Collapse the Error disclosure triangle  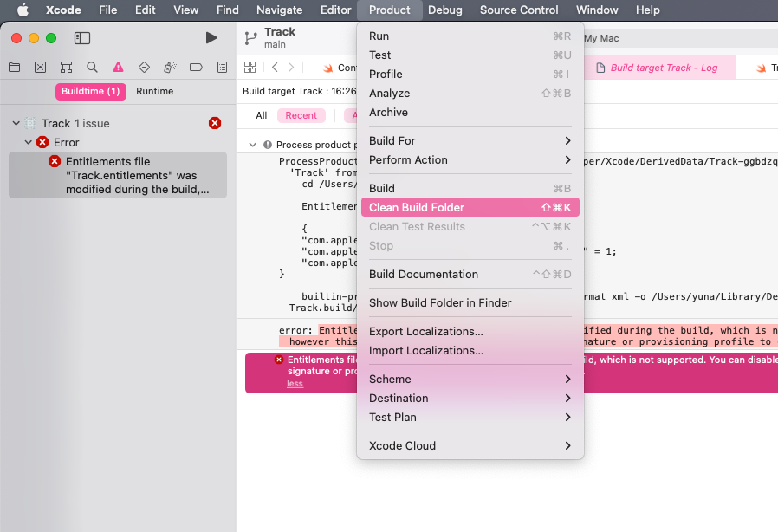click(x=28, y=143)
